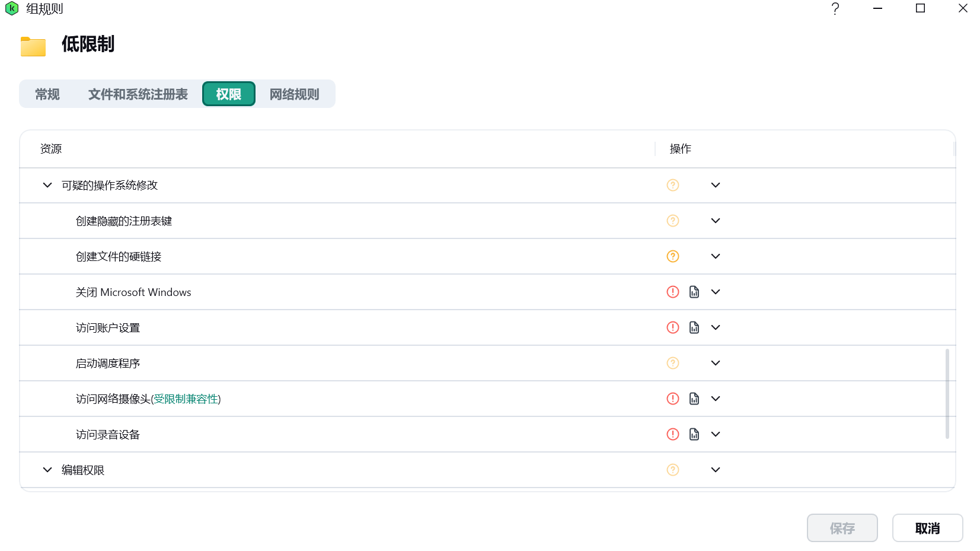Screen dimensions: 980x551
Task: Switch to the 文件和系统注册表 tab
Action: (138, 94)
